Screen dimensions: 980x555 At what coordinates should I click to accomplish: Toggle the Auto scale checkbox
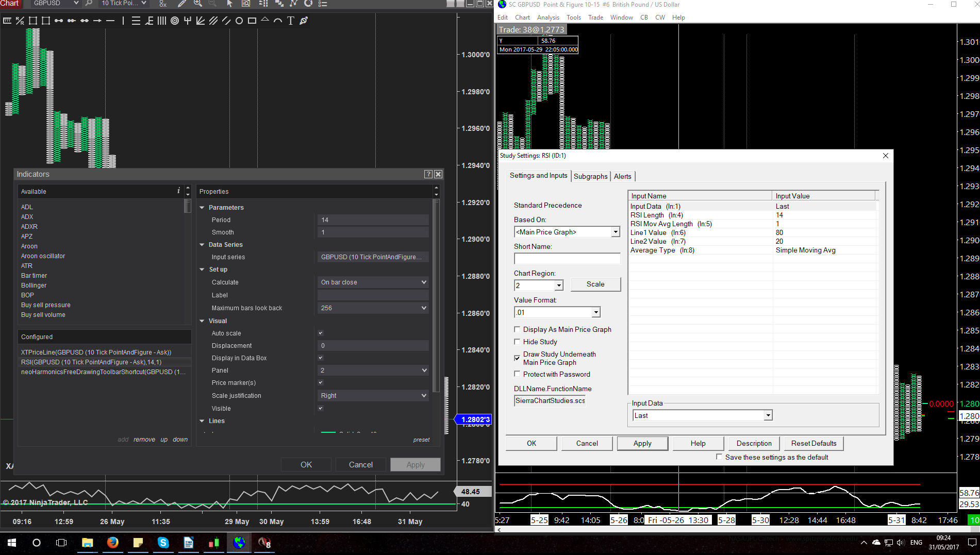(x=321, y=333)
